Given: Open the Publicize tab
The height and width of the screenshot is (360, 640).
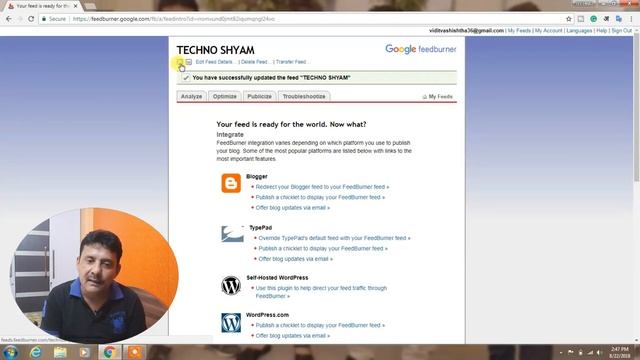Looking at the screenshot, I should point(259,96).
